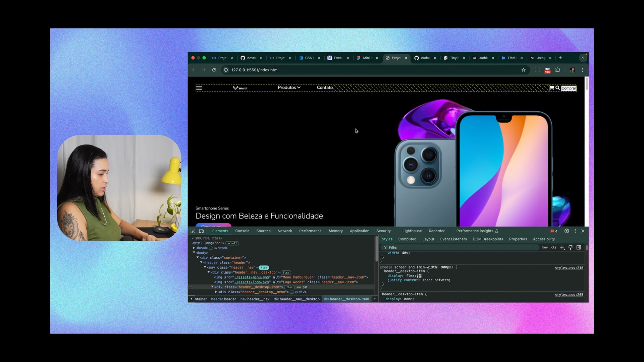Expand the head element node

tap(194, 248)
